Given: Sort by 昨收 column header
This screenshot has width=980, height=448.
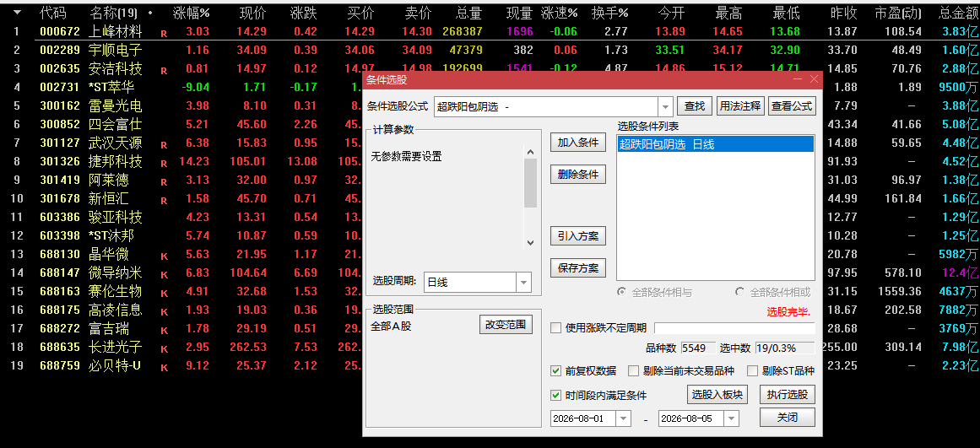Looking at the screenshot, I should [x=844, y=13].
